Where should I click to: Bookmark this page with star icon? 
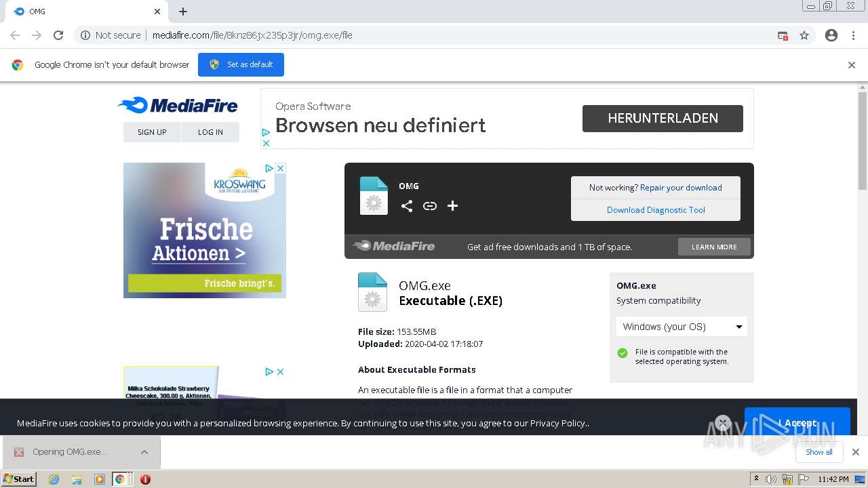coord(804,35)
